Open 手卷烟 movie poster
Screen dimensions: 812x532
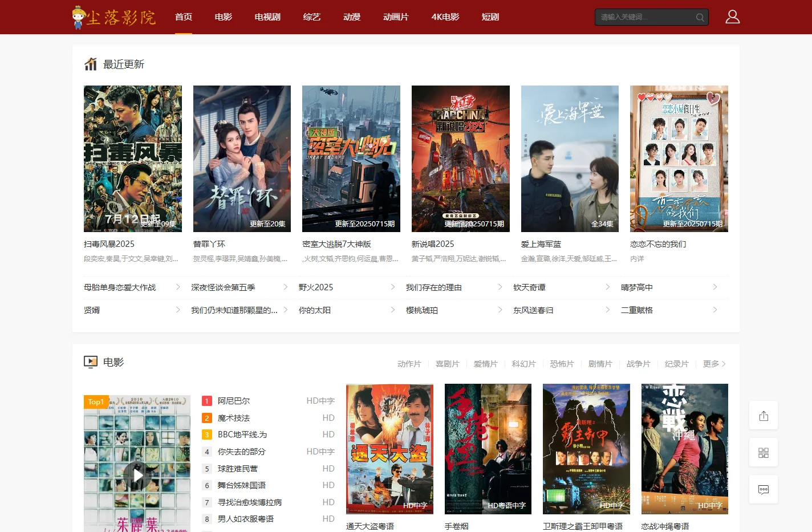(x=488, y=449)
